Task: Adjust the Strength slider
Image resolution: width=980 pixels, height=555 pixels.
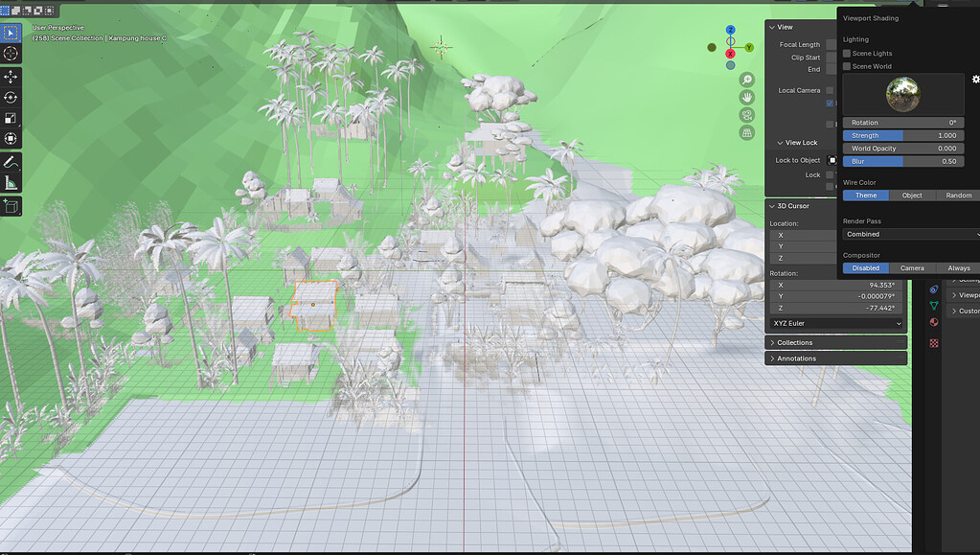Action: click(x=903, y=135)
